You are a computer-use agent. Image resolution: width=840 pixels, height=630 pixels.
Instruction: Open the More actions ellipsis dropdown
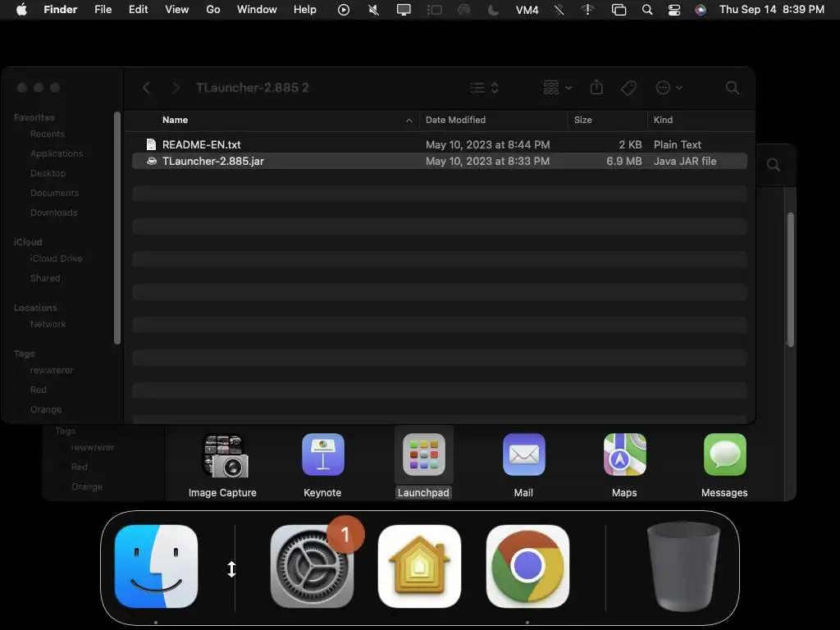pyautogui.click(x=669, y=87)
